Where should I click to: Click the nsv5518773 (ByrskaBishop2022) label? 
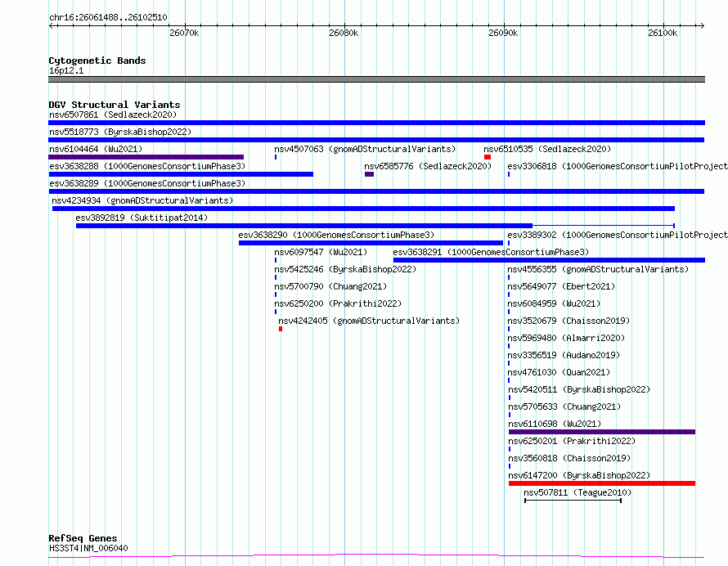(120, 132)
